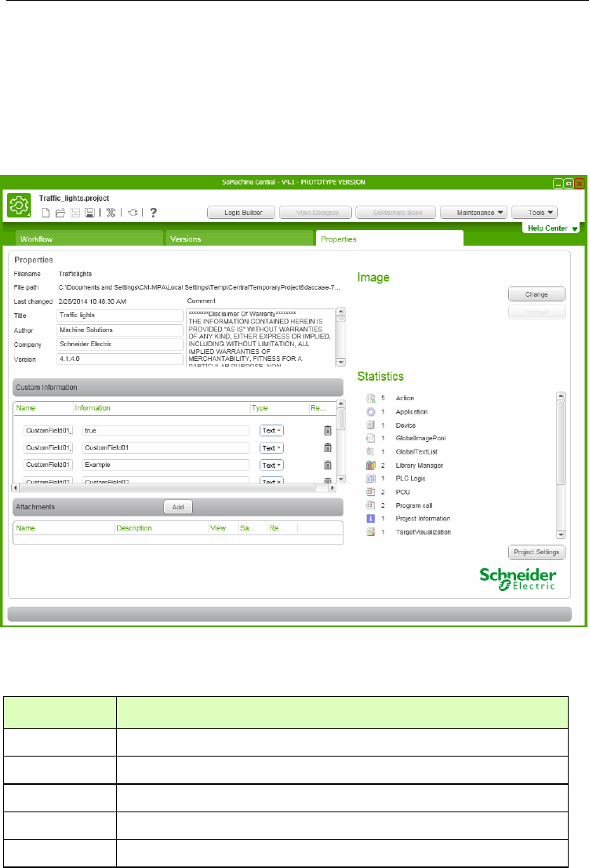Edit the Author field 'Machine Solutions'
589x868 pixels.
coord(120,330)
